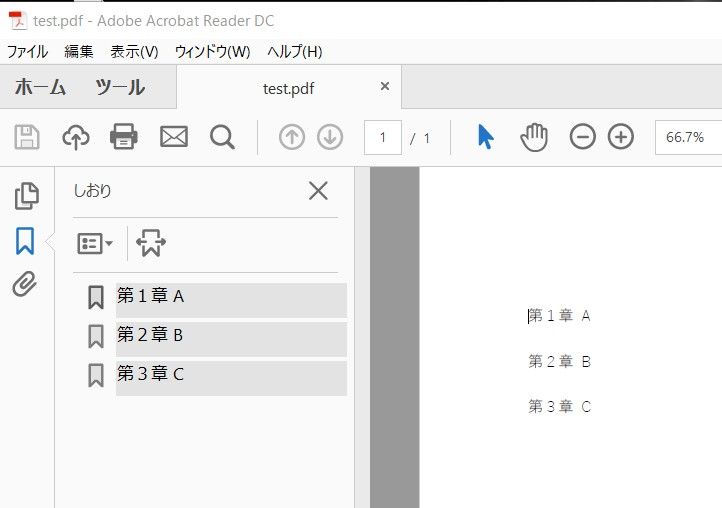Open bookmark options dropdown menu
This screenshot has width=722, height=508.
coord(94,243)
